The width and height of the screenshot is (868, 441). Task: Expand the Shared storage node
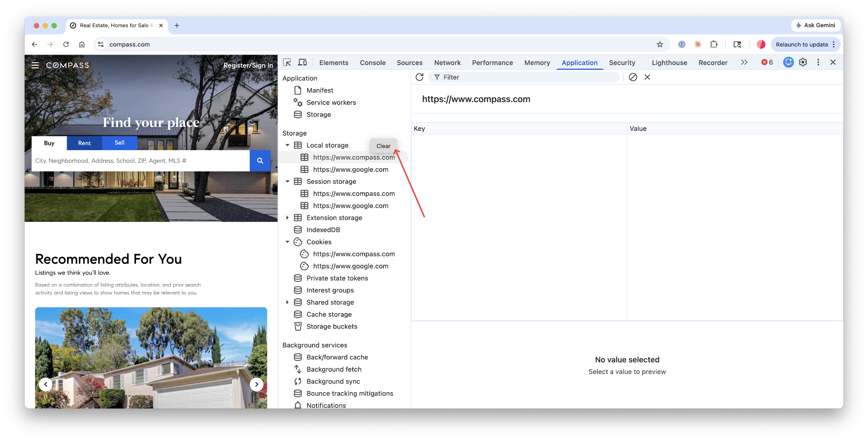pos(288,302)
